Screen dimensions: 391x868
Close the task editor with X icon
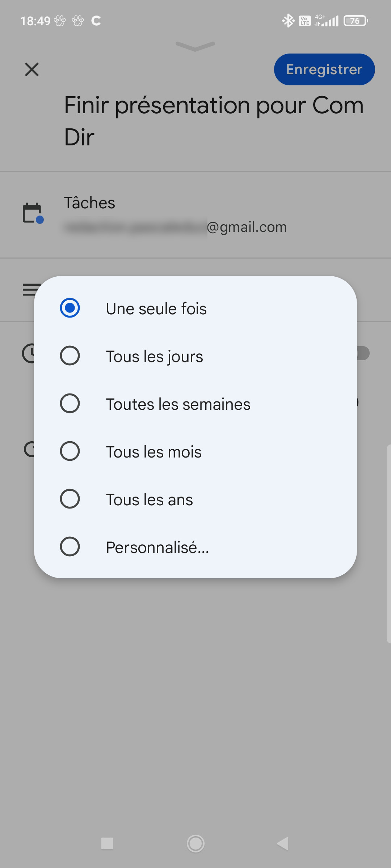(32, 69)
